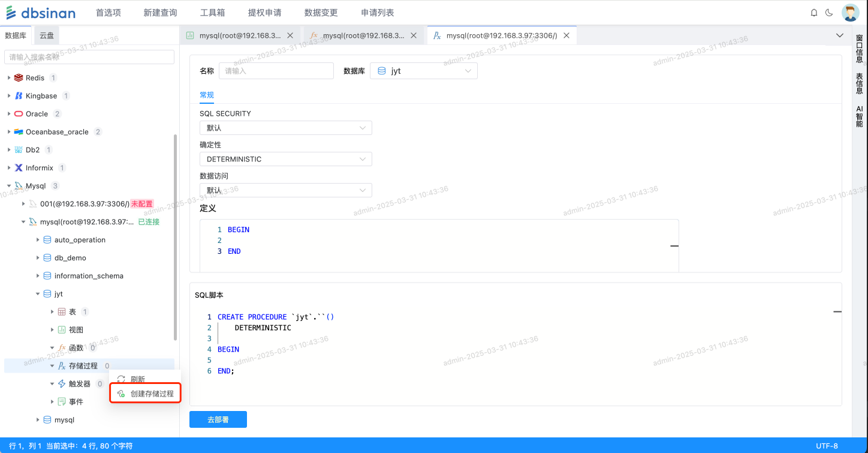Collapse the jyt database node
868x453 pixels.
(x=38, y=294)
